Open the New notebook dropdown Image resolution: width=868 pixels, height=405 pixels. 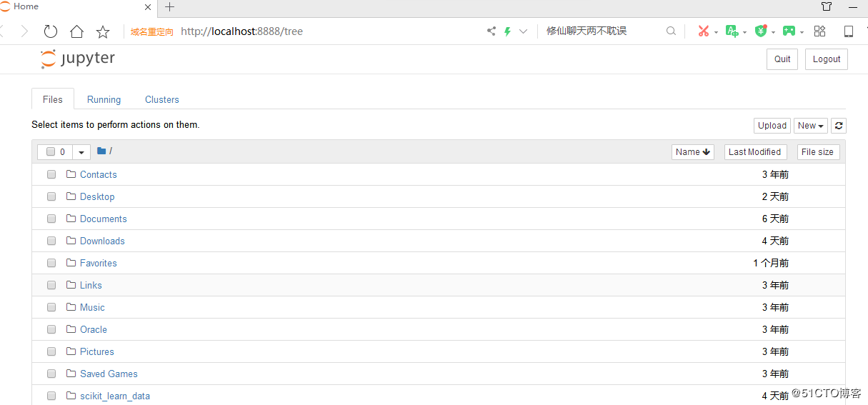(810, 126)
